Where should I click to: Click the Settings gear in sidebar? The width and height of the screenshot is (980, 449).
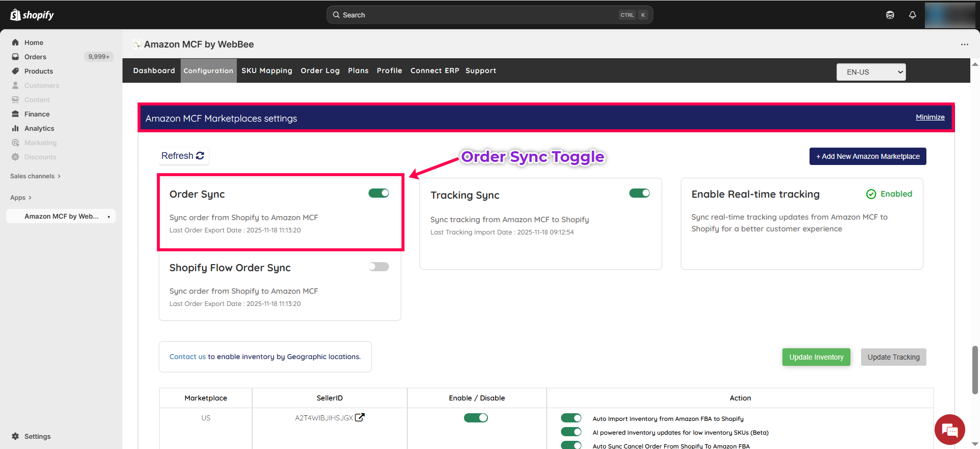[x=15, y=436]
